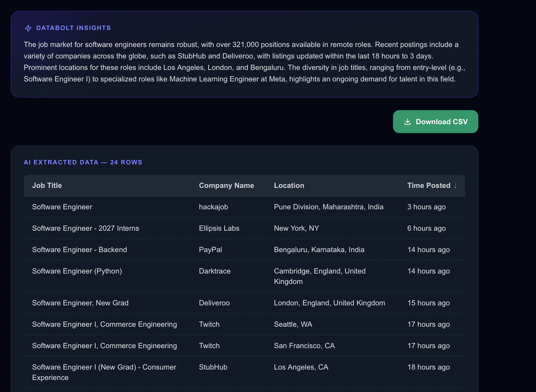This screenshot has height=392, width=536.
Task: Click the PayPal company cell
Action: (210, 250)
